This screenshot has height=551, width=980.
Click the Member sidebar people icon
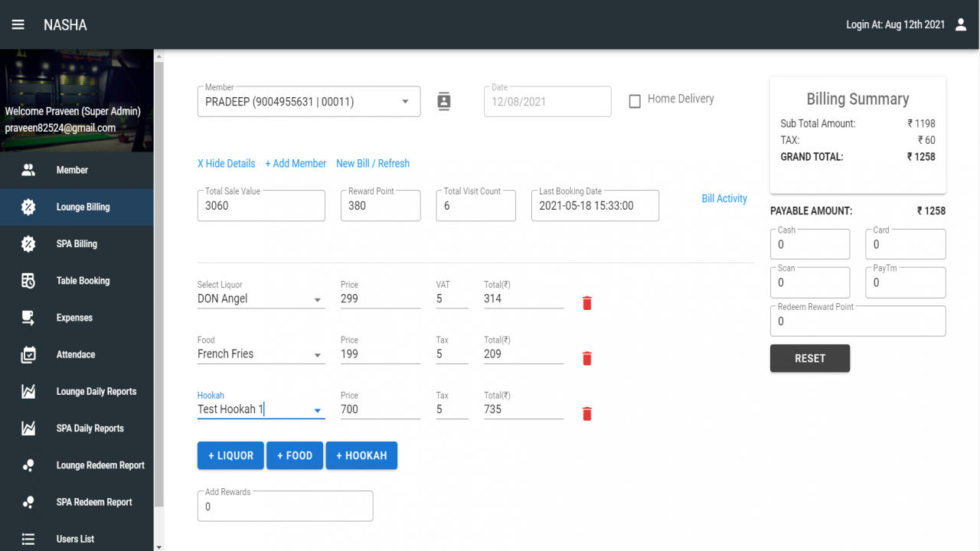28,170
